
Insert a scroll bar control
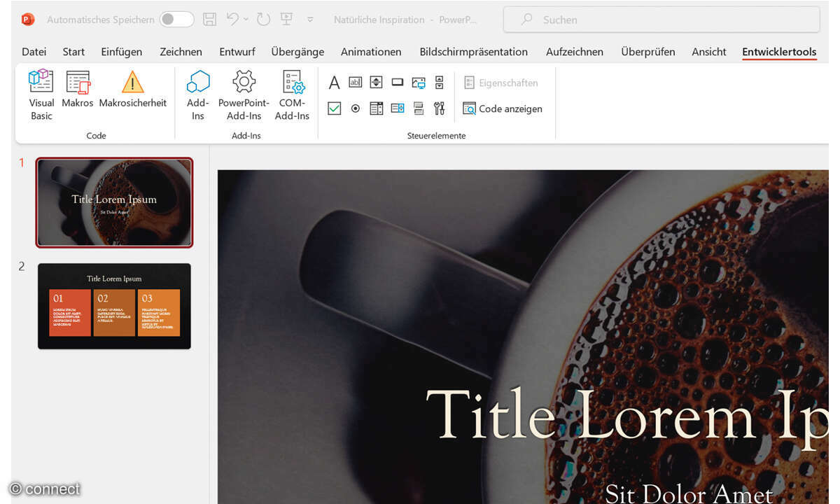pyautogui.click(x=440, y=83)
